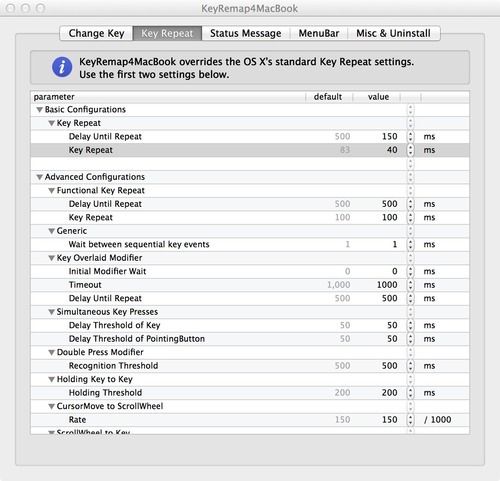The image size is (500, 481).
Task: Select the 'Rate' row
Action: coord(250,420)
